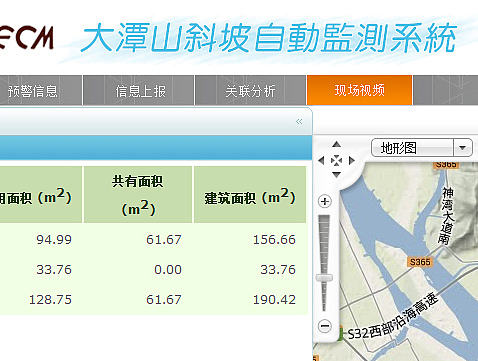Screen dimensions: 478x361
Task: Select the orange 现场视频 tab
Action: click(360, 90)
